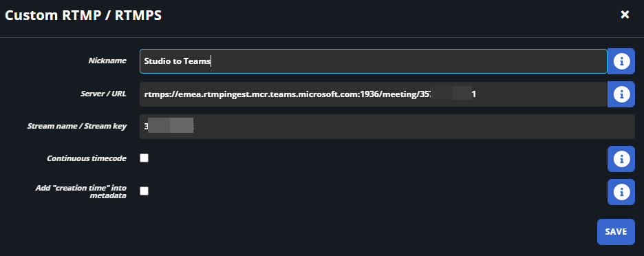
Task: Tick the Add "creation time" into metadata checkbox
Action: click(x=144, y=191)
